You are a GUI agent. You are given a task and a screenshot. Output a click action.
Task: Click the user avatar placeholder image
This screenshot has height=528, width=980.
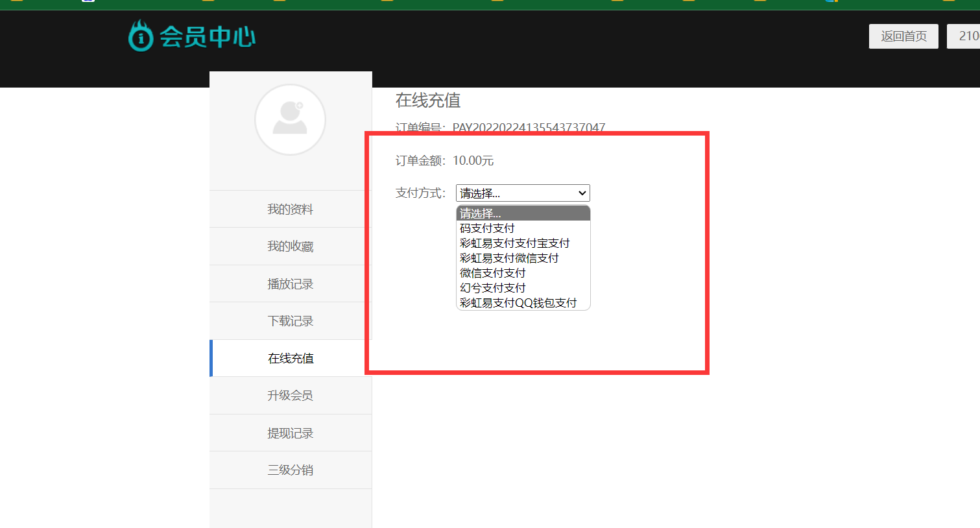290,119
